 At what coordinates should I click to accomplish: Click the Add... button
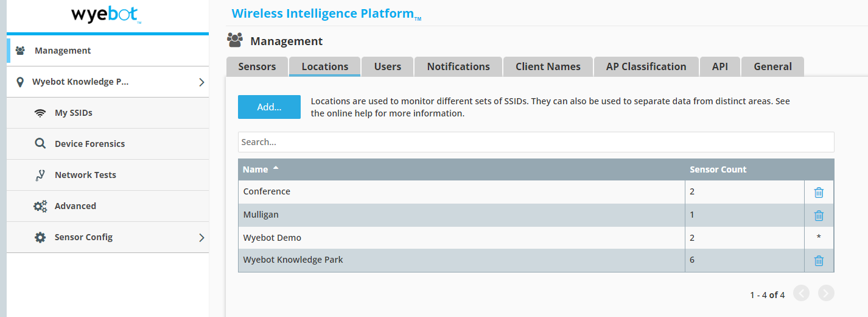269,107
